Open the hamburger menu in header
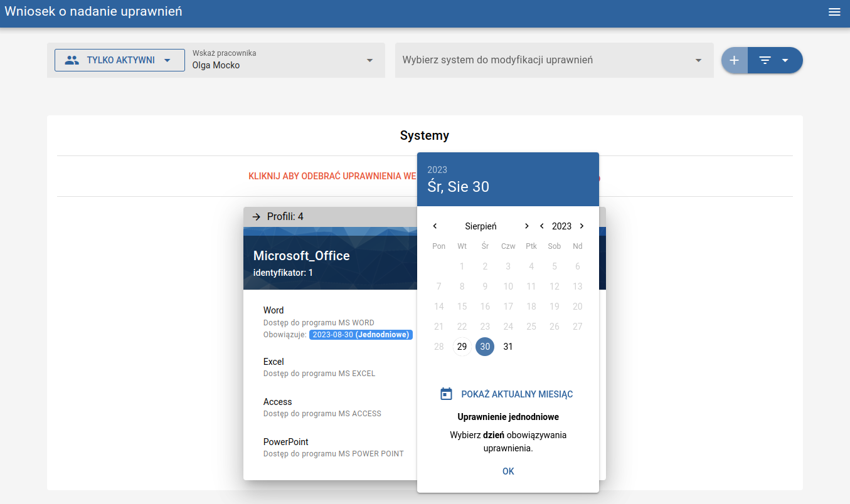 coord(834,12)
